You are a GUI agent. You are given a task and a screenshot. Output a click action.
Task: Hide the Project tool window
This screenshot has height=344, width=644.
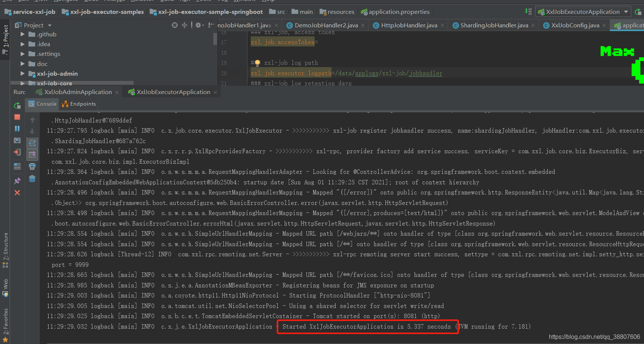click(x=211, y=25)
